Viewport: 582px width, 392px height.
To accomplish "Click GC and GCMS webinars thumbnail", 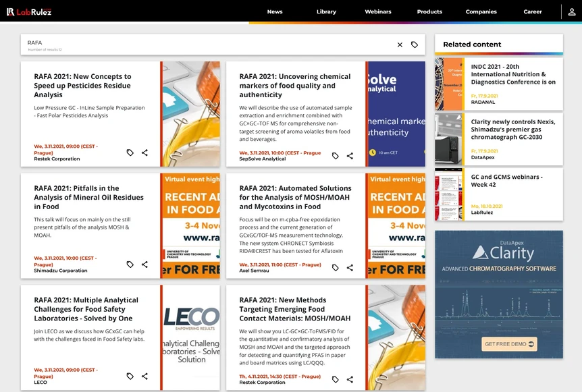I will coord(448,194).
